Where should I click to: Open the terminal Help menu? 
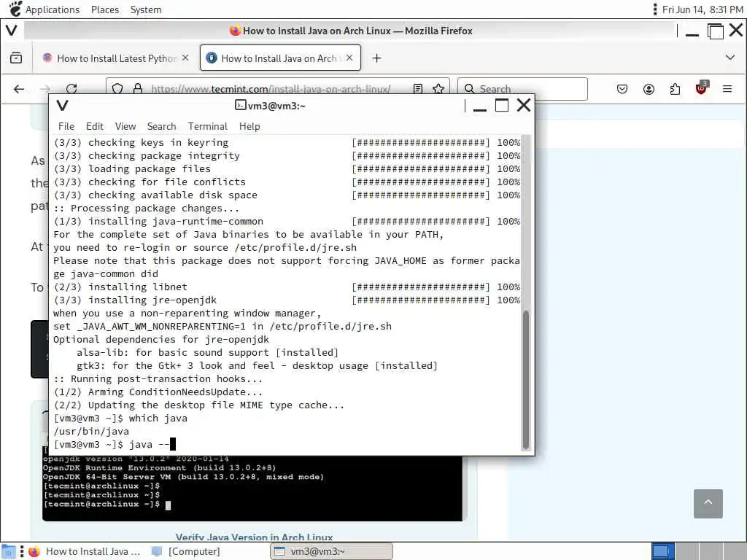[x=249, y=126]
